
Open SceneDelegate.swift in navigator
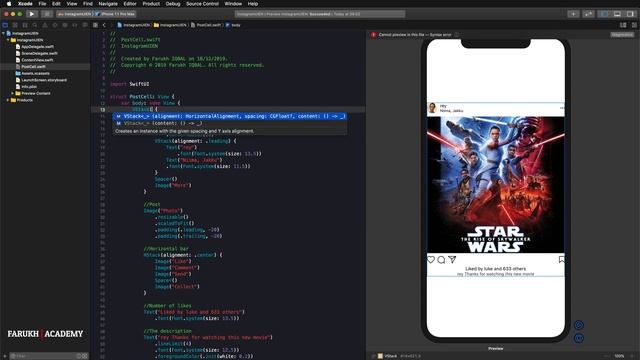click(39, 53)
